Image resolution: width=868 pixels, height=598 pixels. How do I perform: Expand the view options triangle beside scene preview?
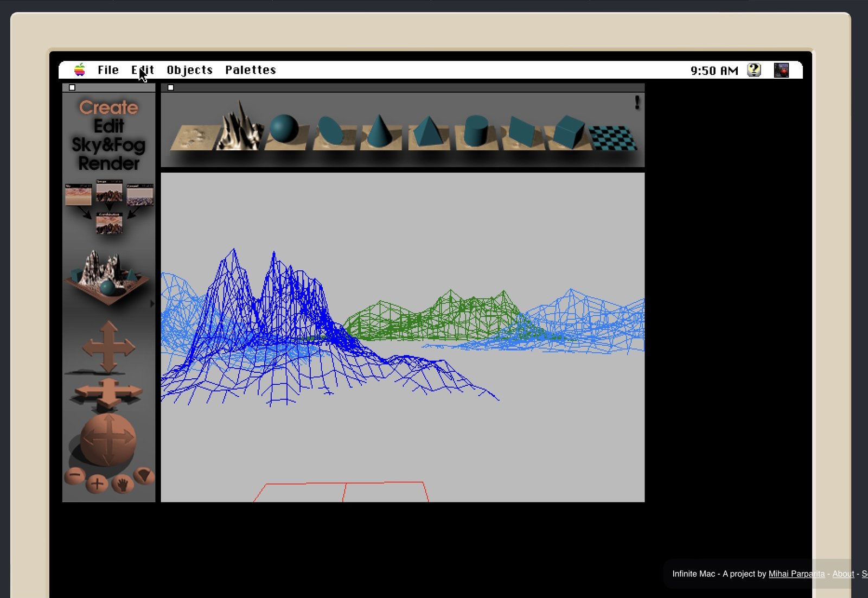(152, 304)
